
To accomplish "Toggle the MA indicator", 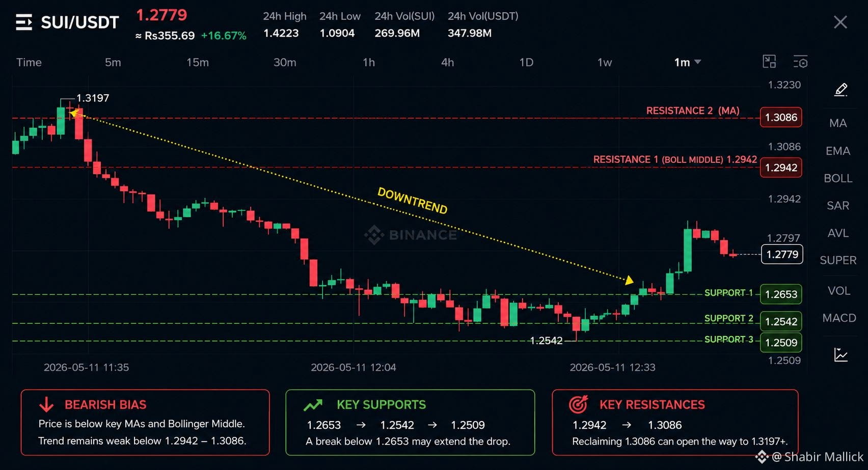I will click(x=838, y=123).
